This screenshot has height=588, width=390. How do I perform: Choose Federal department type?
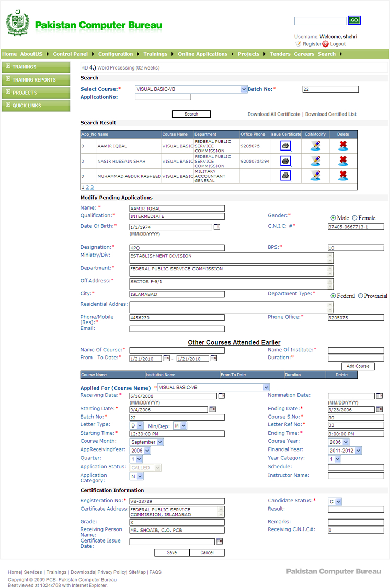[333, 296]
